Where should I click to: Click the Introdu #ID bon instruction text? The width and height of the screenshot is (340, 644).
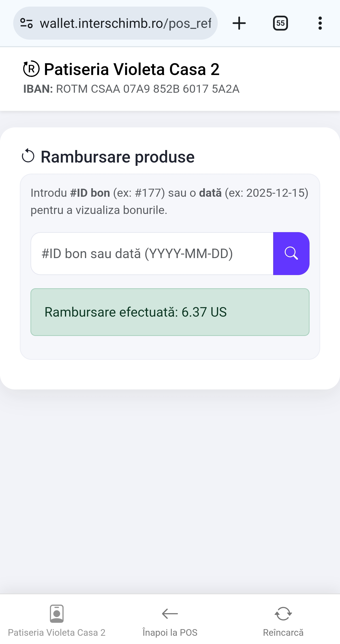(x=169, y=201)
